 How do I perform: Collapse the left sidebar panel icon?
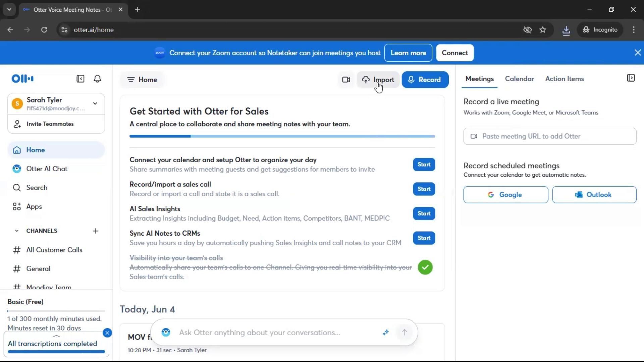tap(80, 79)
